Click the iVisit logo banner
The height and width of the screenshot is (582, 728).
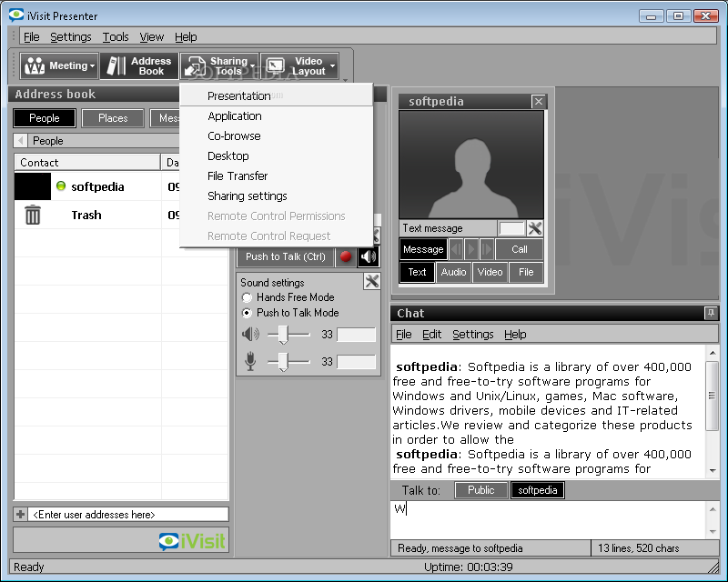click(x=121, y=540)
